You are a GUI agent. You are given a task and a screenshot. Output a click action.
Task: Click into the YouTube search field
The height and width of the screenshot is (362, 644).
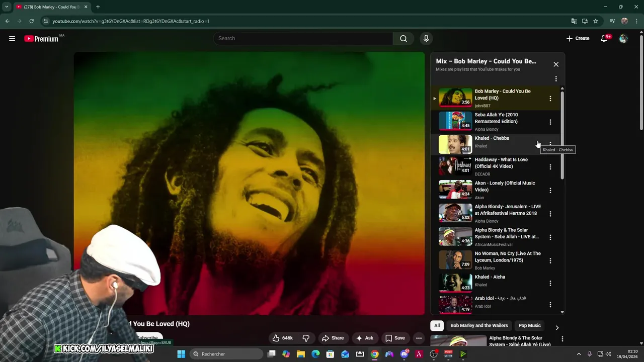303,38
